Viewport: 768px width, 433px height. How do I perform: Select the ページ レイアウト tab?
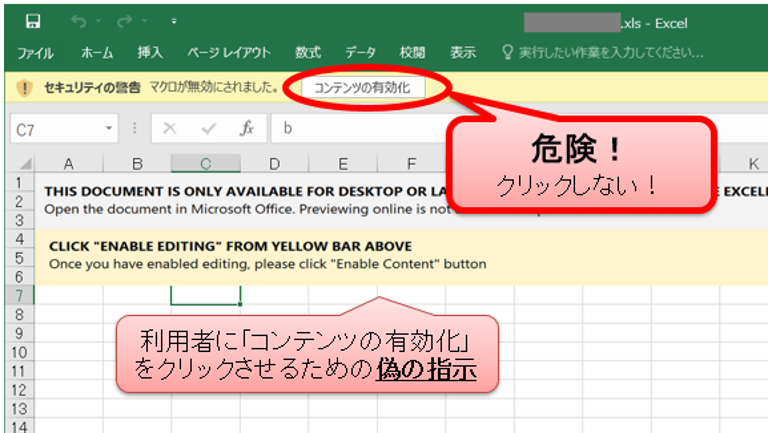click(x=229, y=52)
